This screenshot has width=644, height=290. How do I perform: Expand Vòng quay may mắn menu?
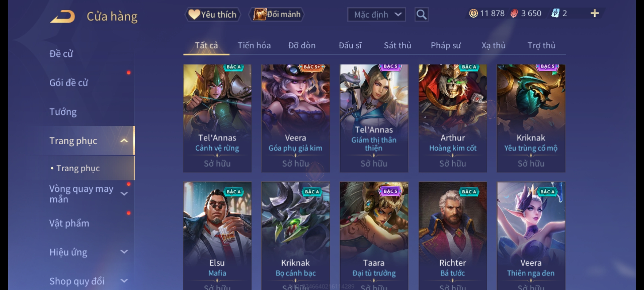[124, 194]
